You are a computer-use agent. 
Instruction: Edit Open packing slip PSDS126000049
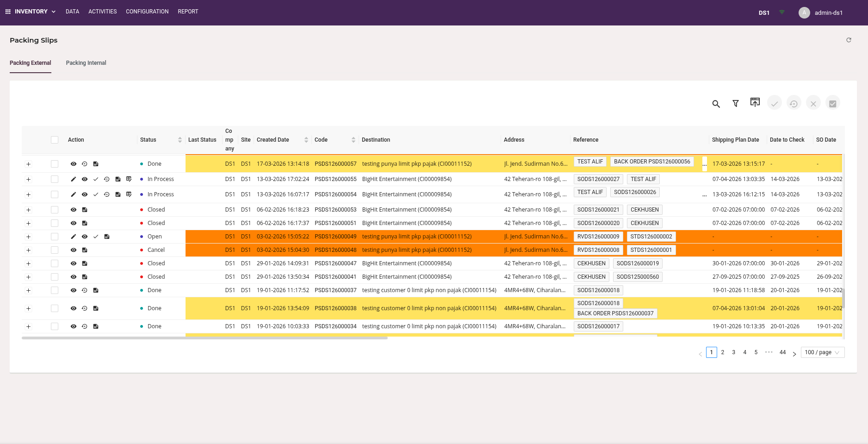point(73,237)
